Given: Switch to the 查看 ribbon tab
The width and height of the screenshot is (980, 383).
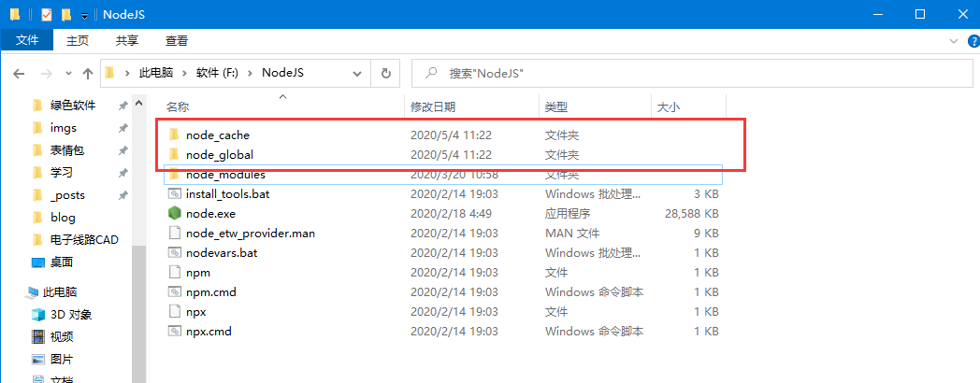Looking at the screenshot, I should (x=177, y=40).
